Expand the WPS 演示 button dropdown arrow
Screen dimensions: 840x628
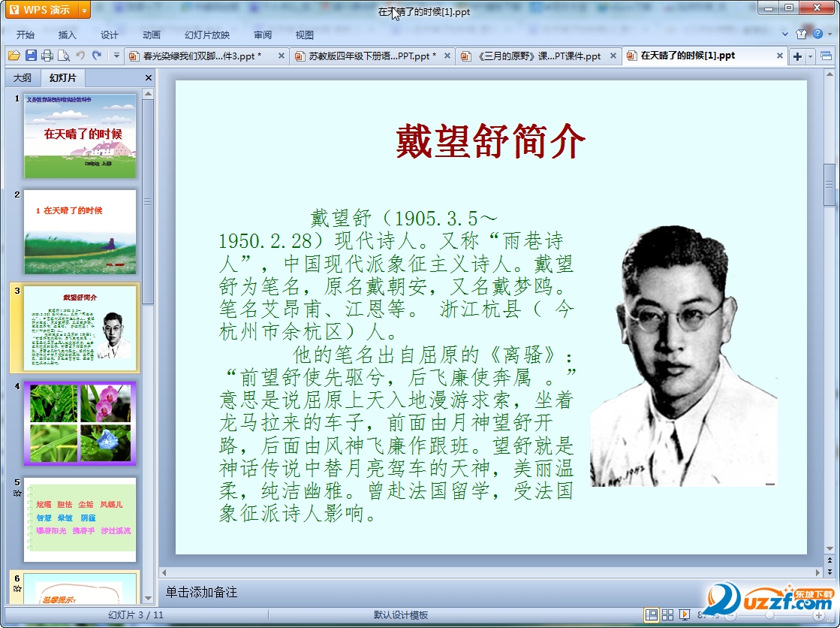click(x=84, y=10)
